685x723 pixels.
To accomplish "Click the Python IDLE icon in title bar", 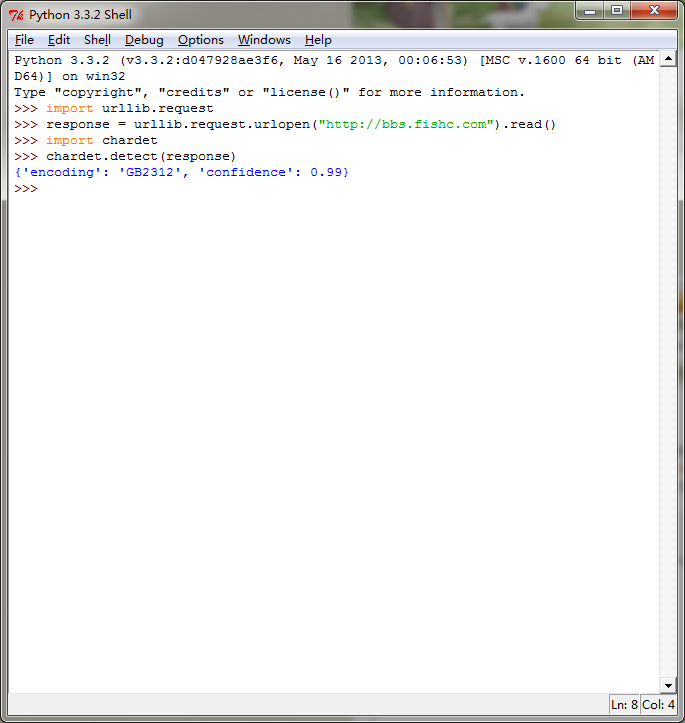I will pos(16,15).
